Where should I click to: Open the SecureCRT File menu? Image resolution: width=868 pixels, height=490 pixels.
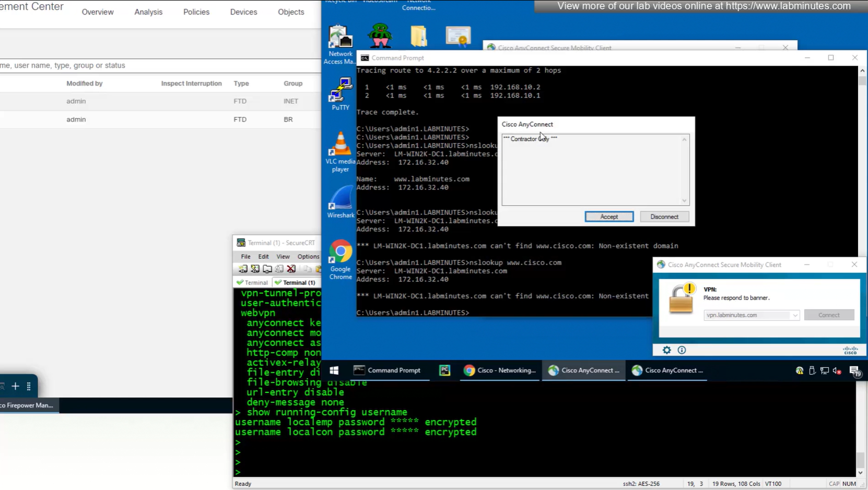245,257
